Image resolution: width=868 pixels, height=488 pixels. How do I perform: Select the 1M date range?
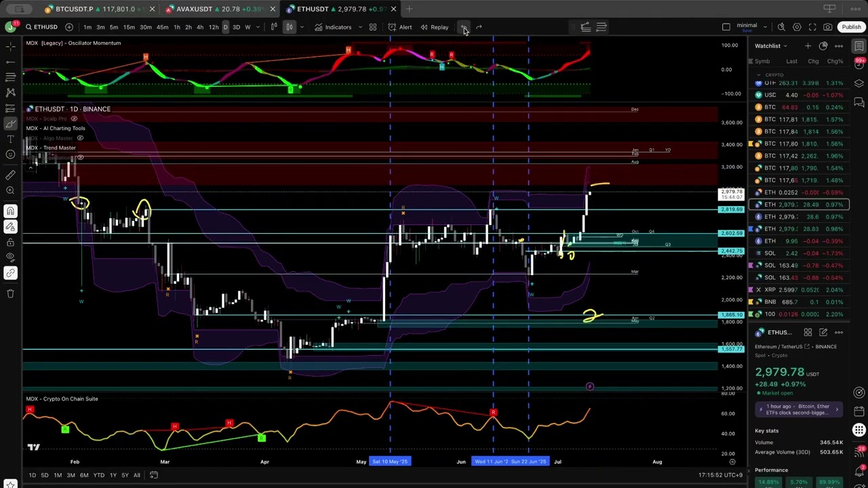(x=58, y=475)
